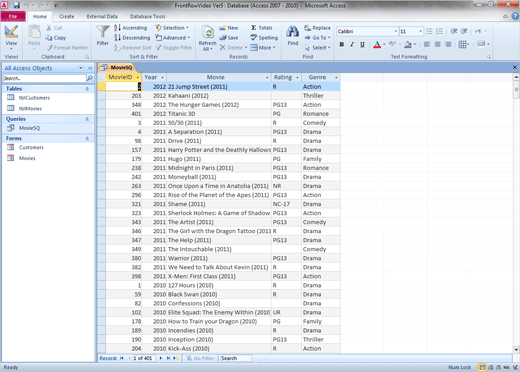Image resolution: width=520 pixels, height=372 pixels.
Task: Click the Center alignment icon
Action: 437,44
